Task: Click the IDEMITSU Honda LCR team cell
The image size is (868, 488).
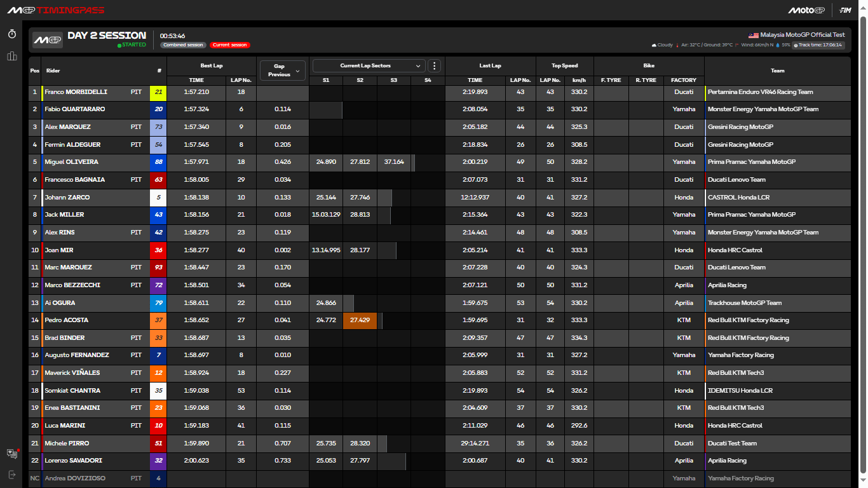Action: pos(778,391)
